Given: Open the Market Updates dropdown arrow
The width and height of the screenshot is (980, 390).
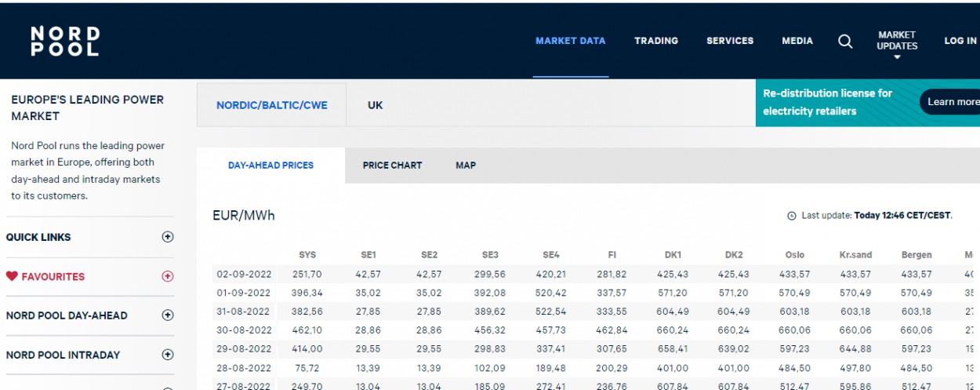Looking at the screenshot, I should (x=897, y=57).
